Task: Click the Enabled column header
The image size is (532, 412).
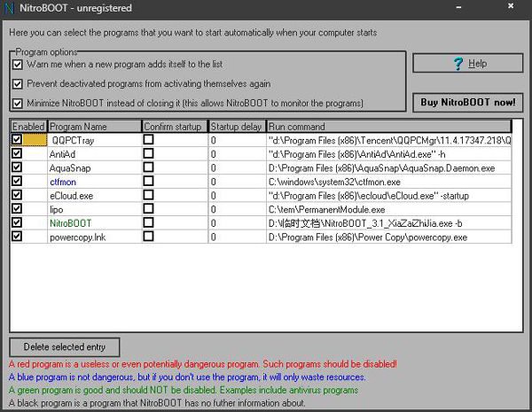Action: (28, 126)
